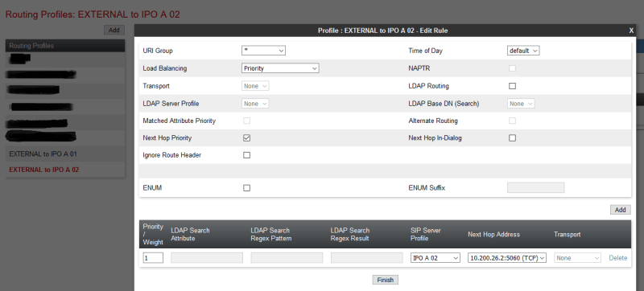
Task: Open the LDAP Server Profile dropdown
Action: tap(255, 104)
